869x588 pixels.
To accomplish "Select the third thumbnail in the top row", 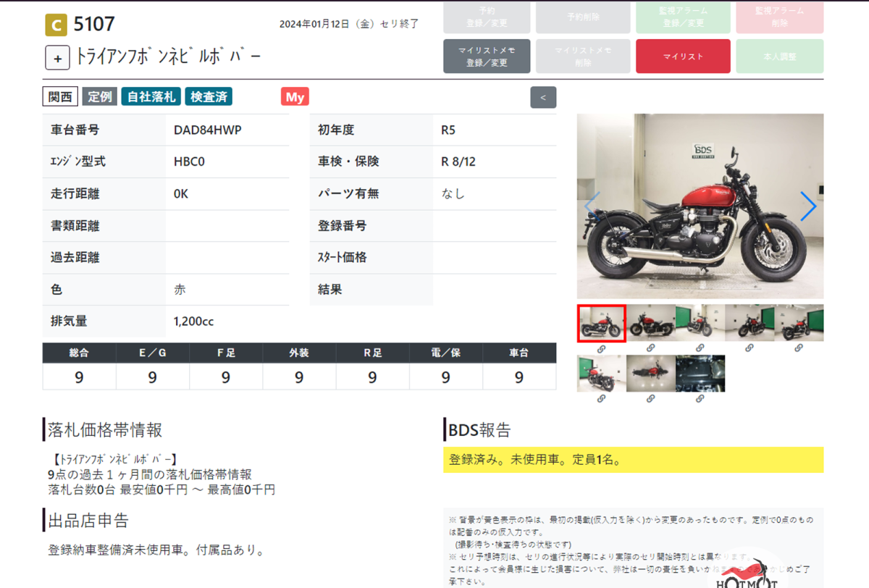I will tap(700, 323).
